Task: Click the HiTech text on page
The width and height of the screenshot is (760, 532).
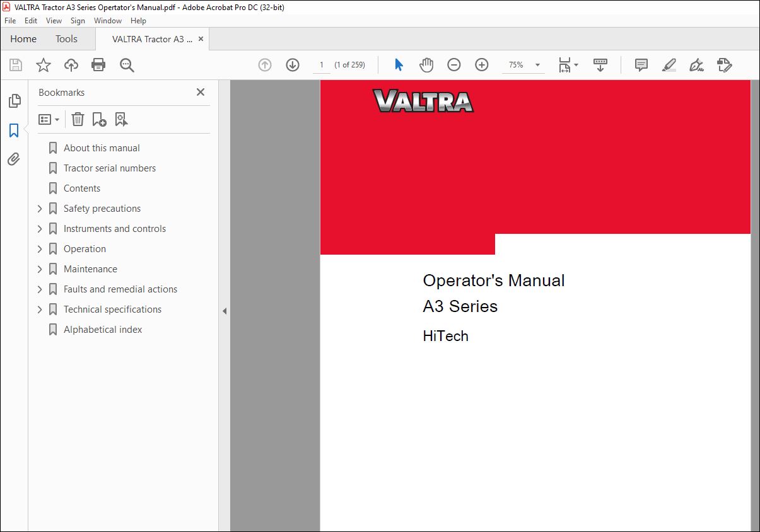Action: click(446, 336)
